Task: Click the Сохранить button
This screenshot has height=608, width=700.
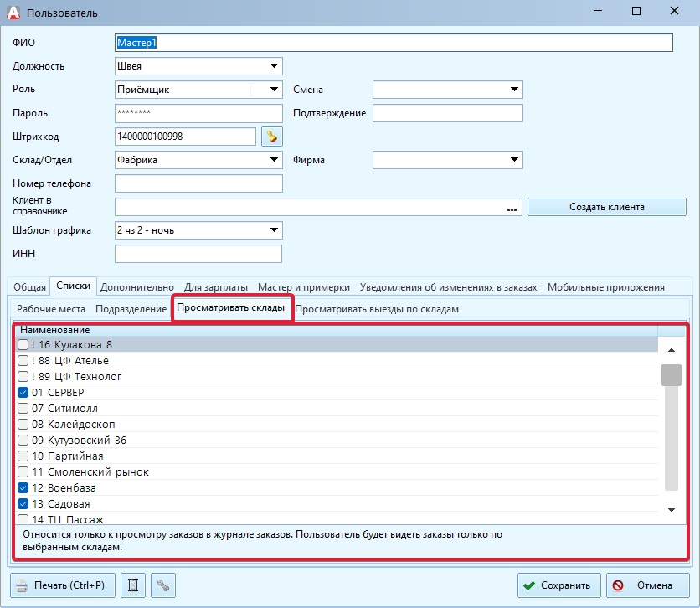Action: coord(558,585)
